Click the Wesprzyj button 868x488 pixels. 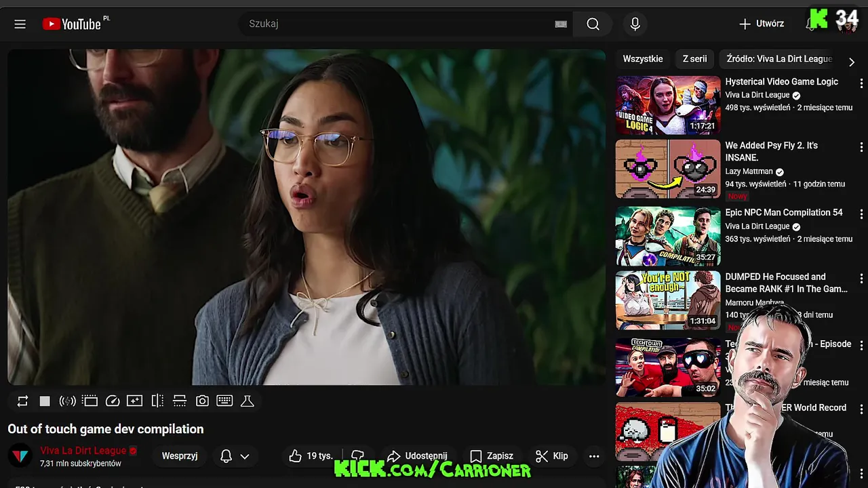click(180, 456)
